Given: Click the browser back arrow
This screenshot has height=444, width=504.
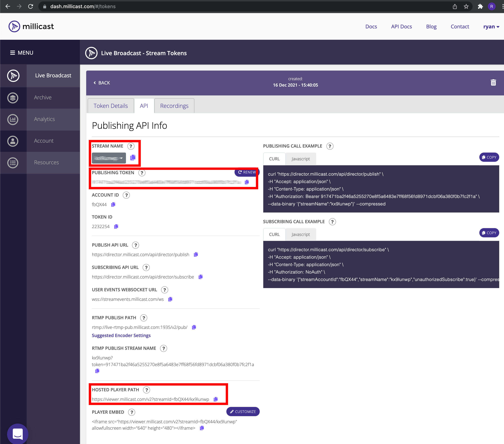Looking at the screenshot, I should 8,6.
